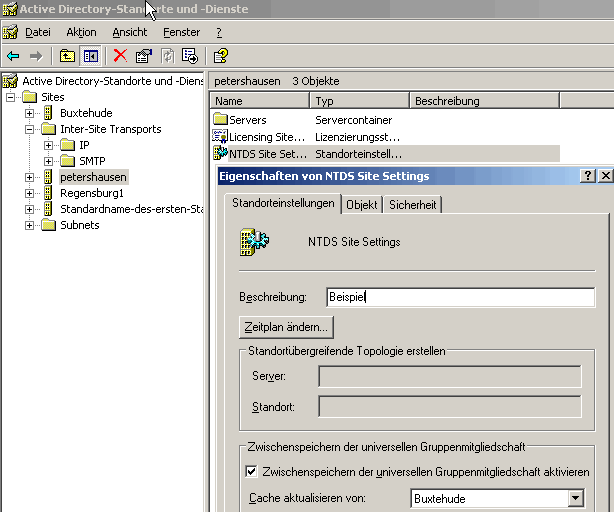
Task: Switch to the Sicherheit tab
Action: 413,205
